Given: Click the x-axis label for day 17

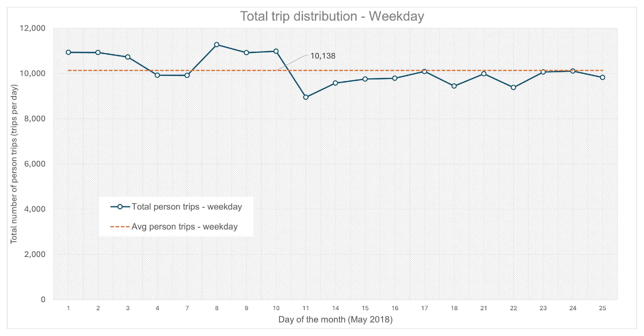Looking at the screenshot, I should click(x=425, y=308).
